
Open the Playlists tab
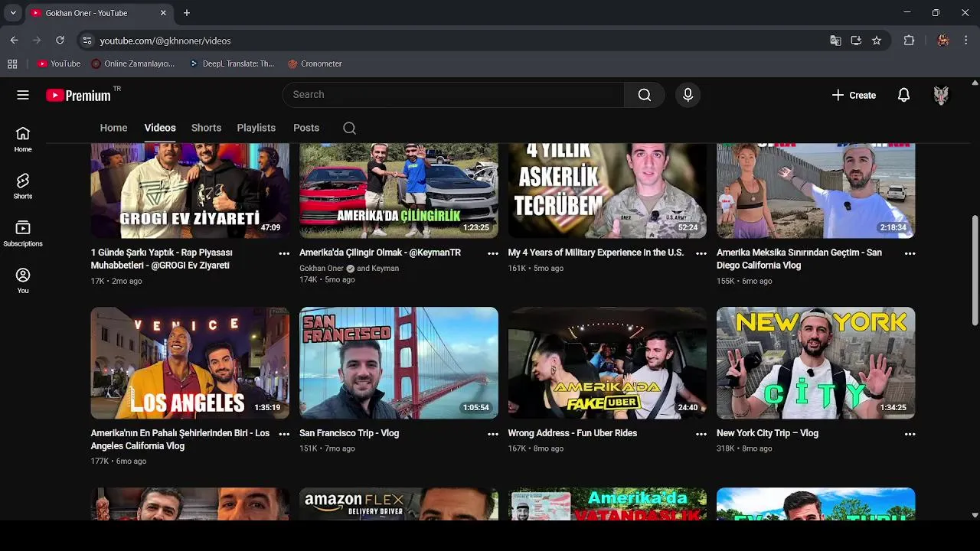pos(256,128)
